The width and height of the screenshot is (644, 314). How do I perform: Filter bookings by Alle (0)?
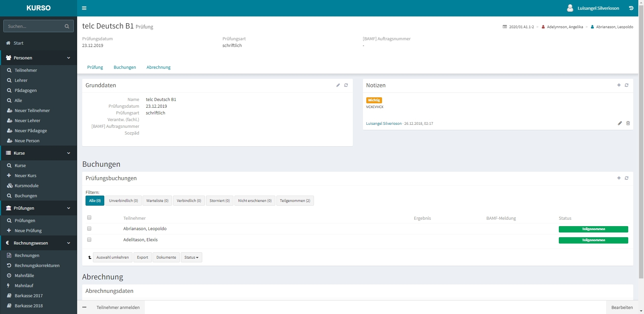pos(95,201)
